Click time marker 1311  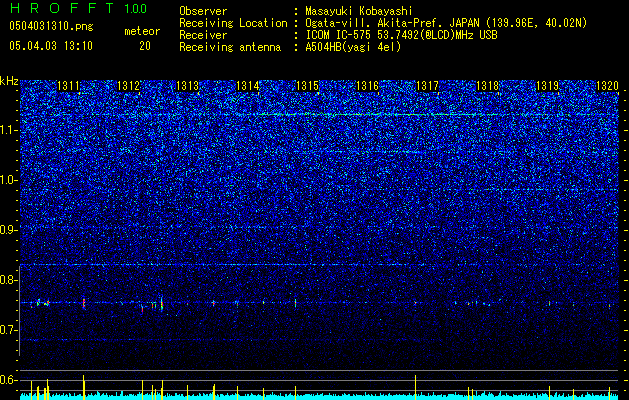coord(69,86)
